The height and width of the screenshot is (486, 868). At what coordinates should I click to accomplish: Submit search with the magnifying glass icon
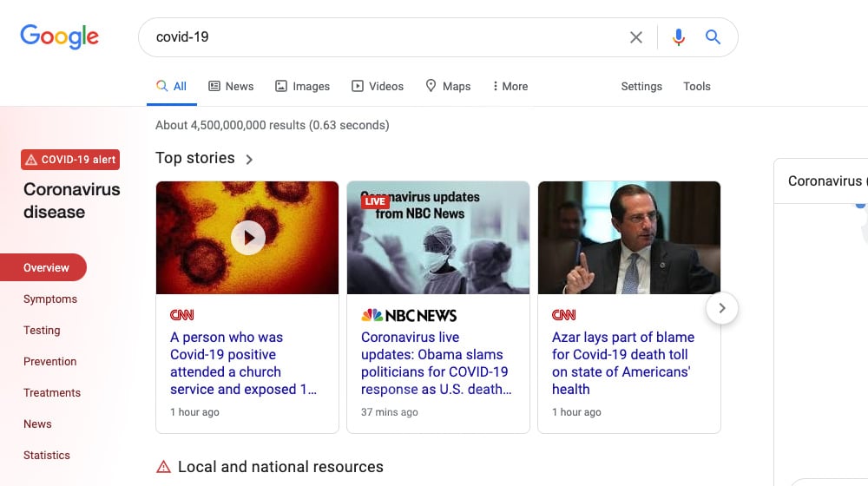[713, 37]
